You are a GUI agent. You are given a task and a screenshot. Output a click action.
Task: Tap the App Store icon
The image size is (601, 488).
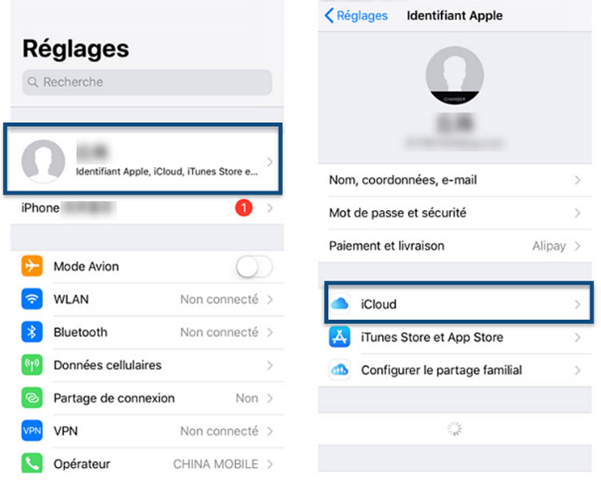[x=340, y=337]
